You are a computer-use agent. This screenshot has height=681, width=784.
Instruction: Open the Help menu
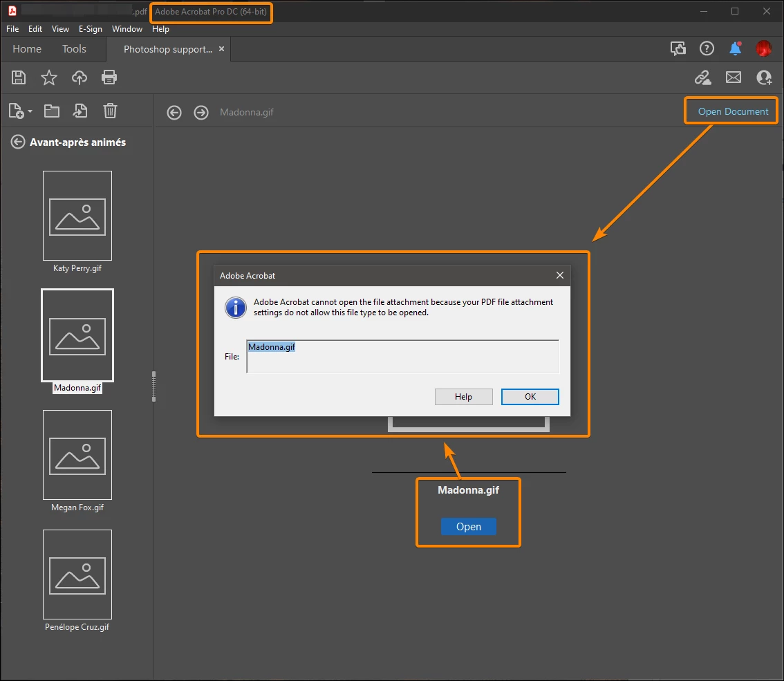160,29
